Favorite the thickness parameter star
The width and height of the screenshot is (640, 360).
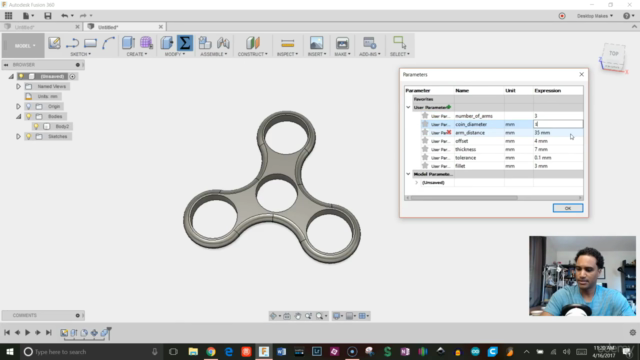425,149
